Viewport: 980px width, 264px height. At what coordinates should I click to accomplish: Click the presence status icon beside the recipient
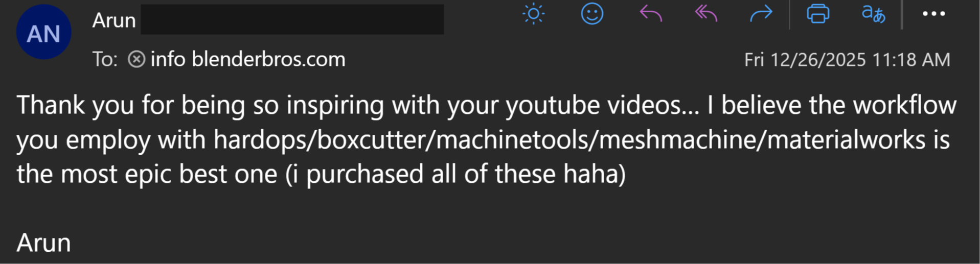[x=136, y=59]
